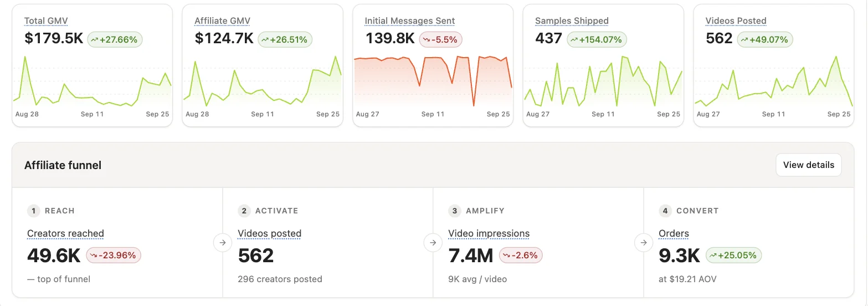Viewport: 868px width, 306px height.
Task: Click the arrow icon between Reach and Activate
Action: coord(223,242)
